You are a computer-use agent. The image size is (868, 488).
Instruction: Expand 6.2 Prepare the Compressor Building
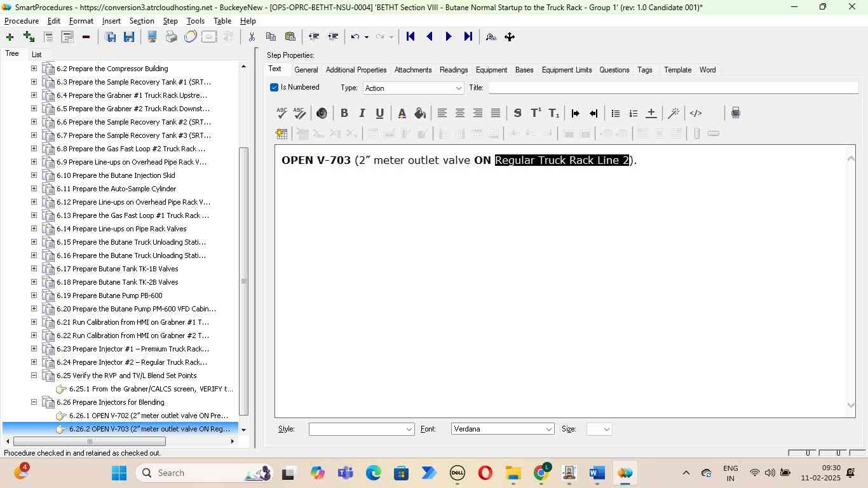point(34,69)
